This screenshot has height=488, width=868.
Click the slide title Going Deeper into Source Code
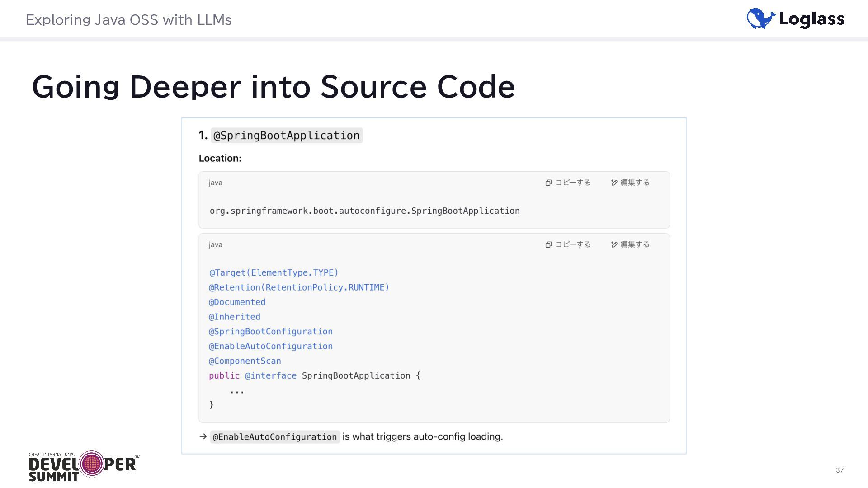(x=273, y=86)
